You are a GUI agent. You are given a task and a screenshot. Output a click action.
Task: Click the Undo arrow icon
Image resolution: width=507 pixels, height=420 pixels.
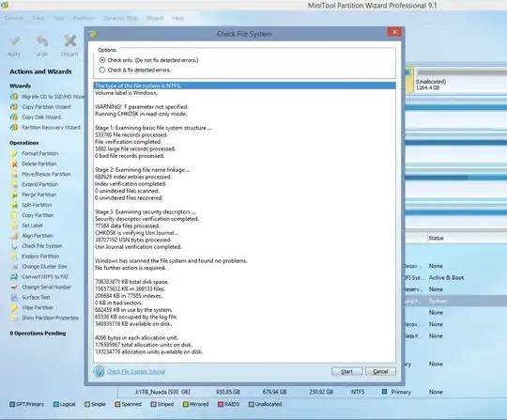(42, 41)
